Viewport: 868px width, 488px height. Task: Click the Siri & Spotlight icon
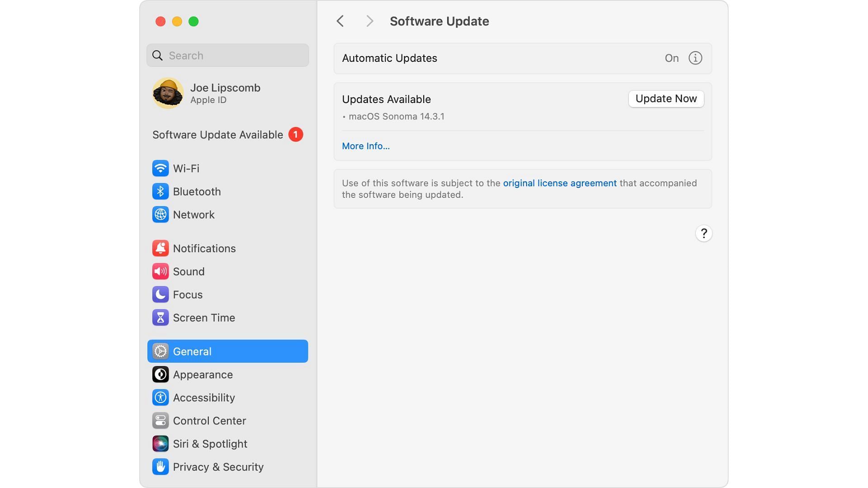point(160,444)
